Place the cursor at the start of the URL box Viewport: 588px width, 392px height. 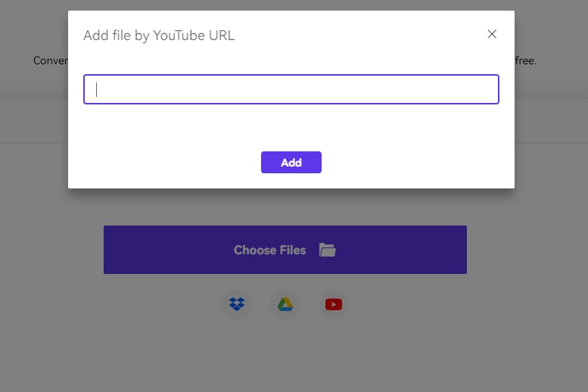click(97, 89)
